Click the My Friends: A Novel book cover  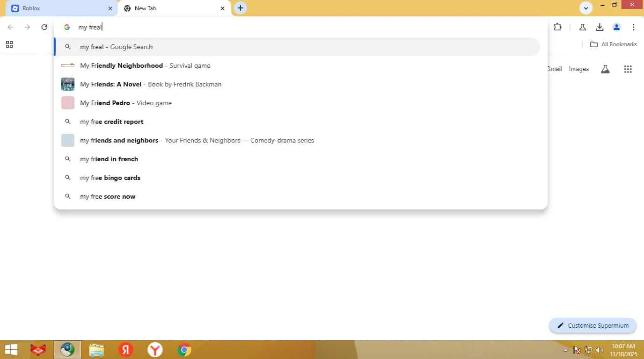coord(68,84)
